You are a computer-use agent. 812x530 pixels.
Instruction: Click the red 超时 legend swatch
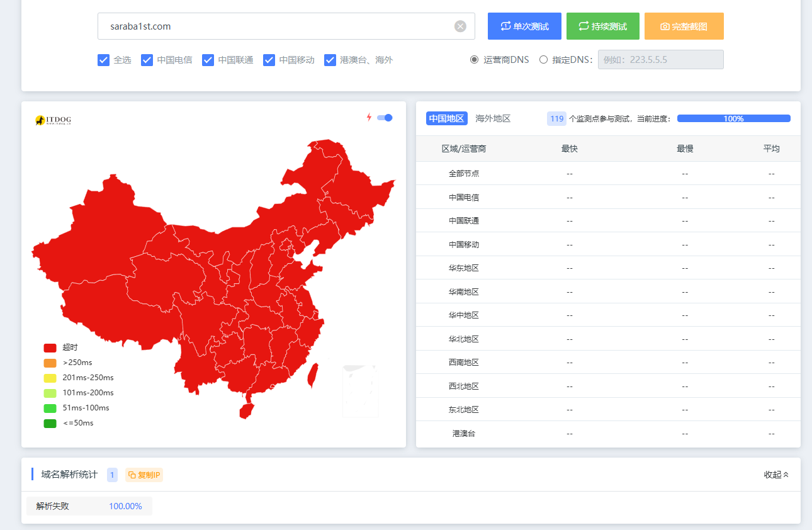coord(50,347)
